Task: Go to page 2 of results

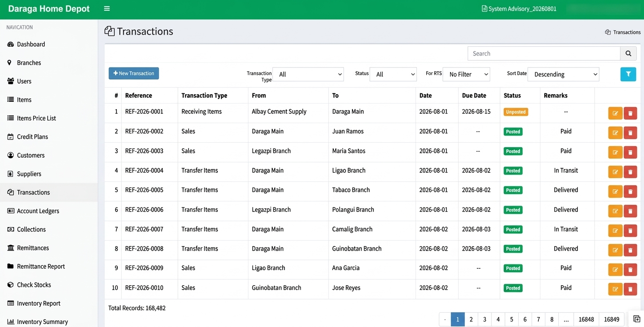Action: 471,319
